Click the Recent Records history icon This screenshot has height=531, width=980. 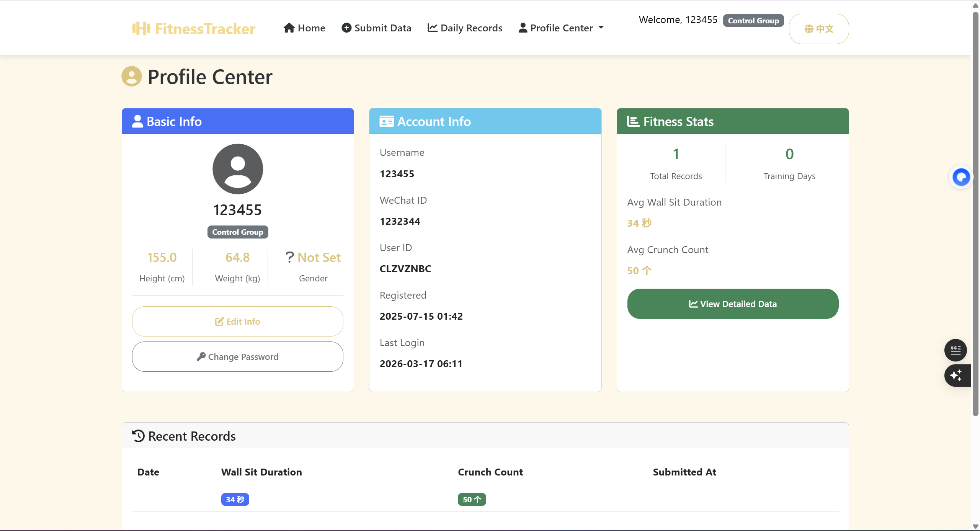(138, 436)
